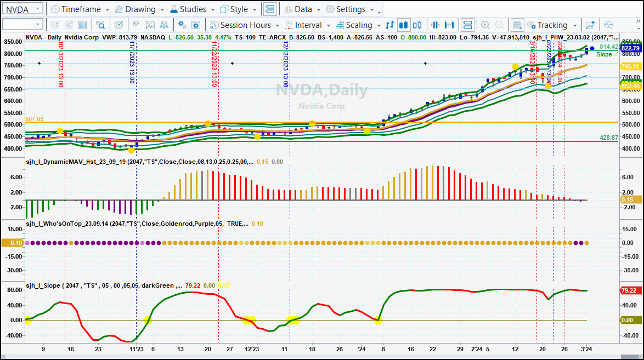This screenshot has width=644, height=360.
Task: Open the NVDA symbol combo box
Action: pyautogui.click(x=22, y=9)
